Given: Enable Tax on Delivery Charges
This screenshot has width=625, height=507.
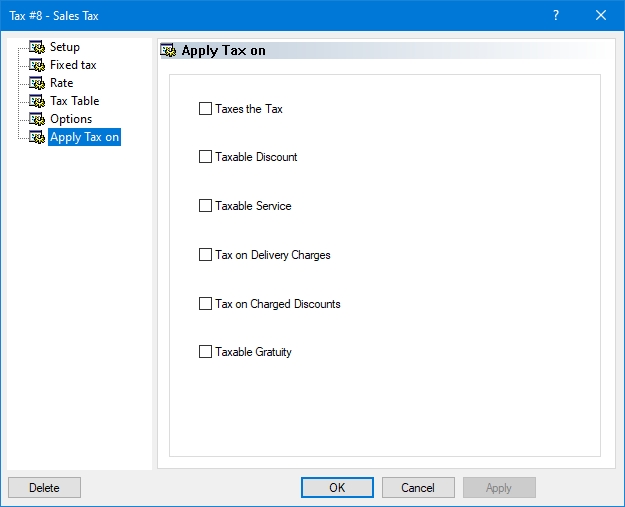Looking at the screenshot, I should click(206, 255).
